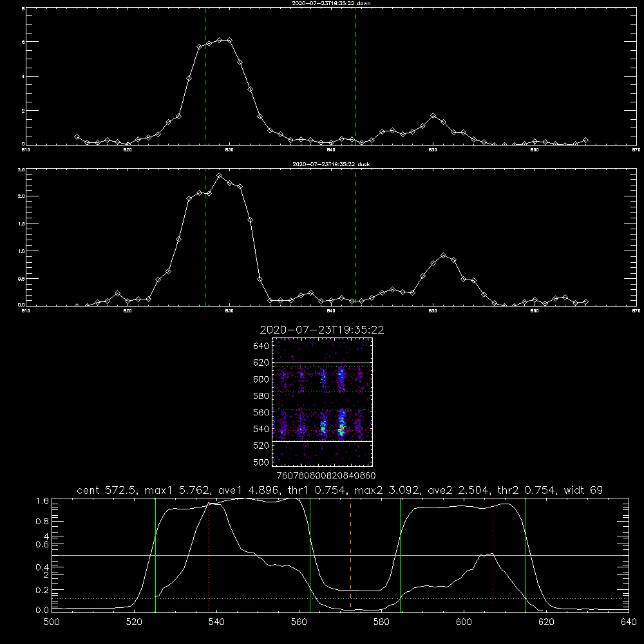Click the '520' label on the bottom plot x-axis

point(134,622)
